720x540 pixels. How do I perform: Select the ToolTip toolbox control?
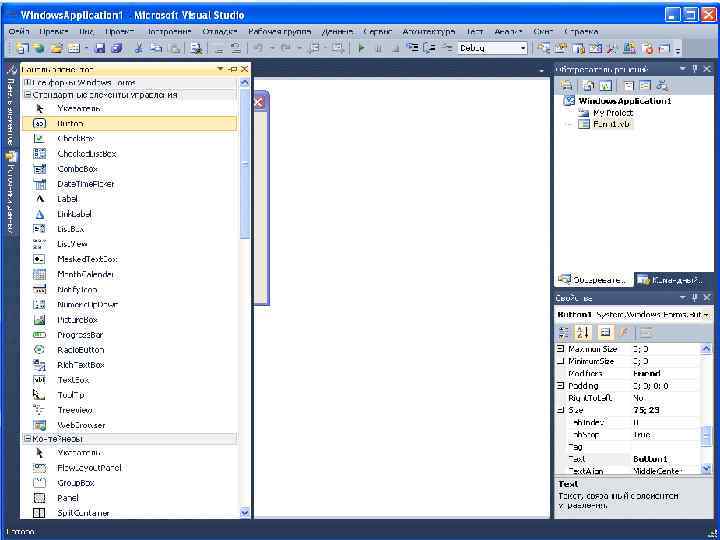[x=129, y=395]
